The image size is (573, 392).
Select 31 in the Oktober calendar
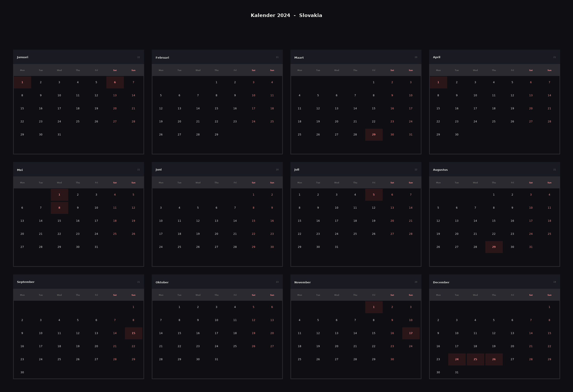[217, 360]
